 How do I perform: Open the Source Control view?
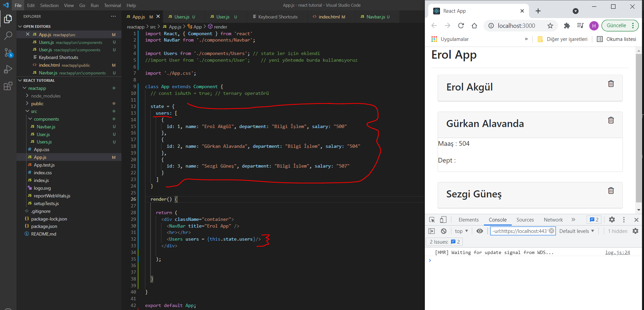pyautogui.click(x=8, y=53)
